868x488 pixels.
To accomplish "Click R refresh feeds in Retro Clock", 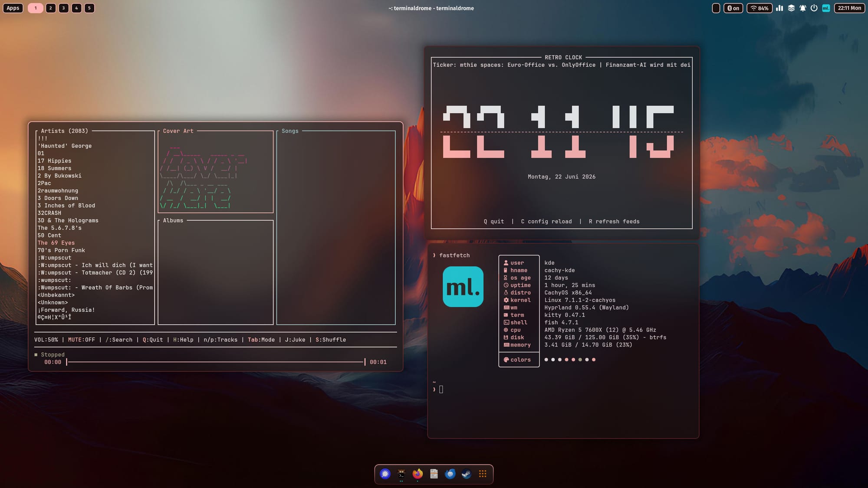I will coord(614,222).
